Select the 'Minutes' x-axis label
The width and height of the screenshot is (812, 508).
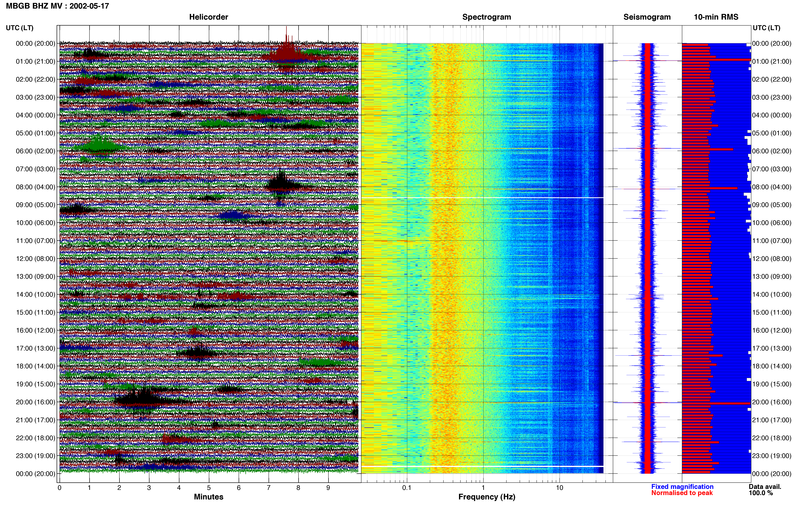click(x=209, y=497)
